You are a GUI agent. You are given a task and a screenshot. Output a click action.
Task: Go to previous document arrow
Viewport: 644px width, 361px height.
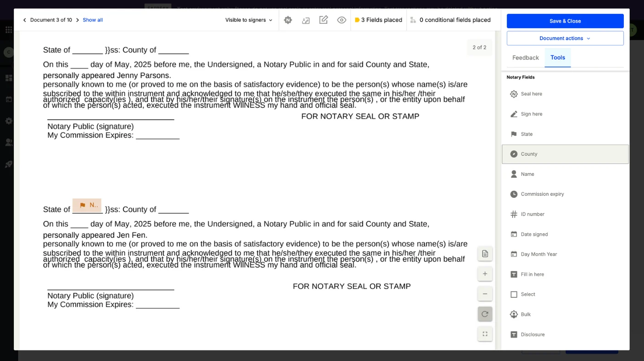pyautogui.click(x=25, y=20)
